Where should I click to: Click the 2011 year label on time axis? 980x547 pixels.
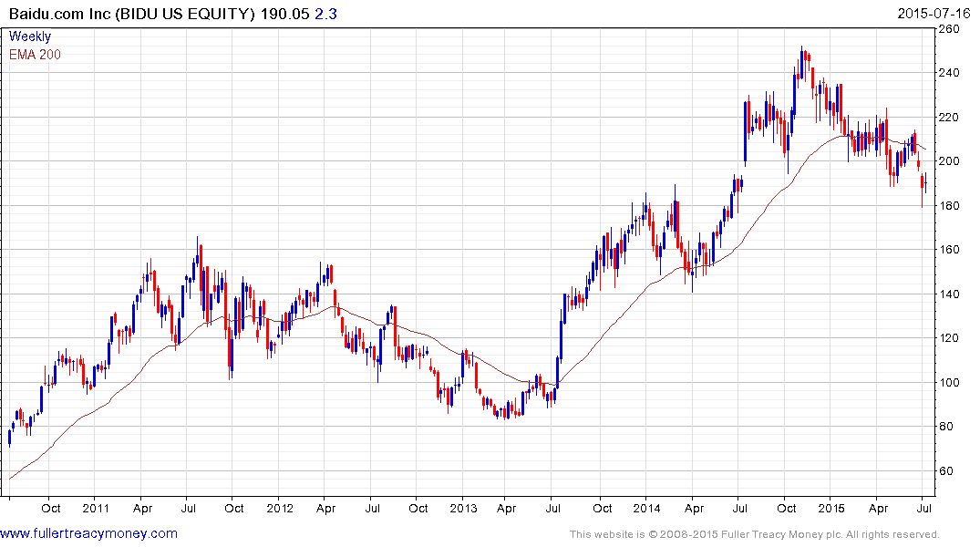pyautogui.click(x=96, y=509)
